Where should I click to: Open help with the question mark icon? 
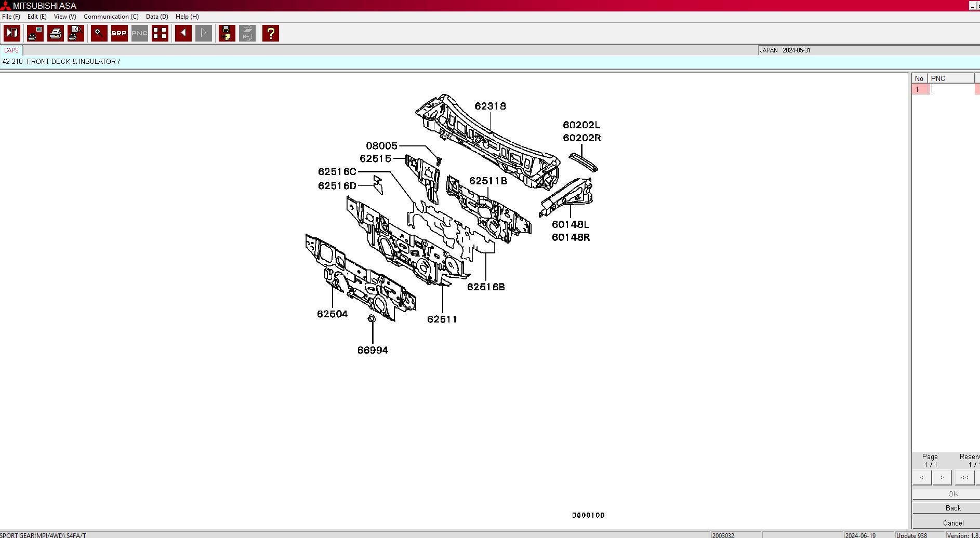[270, 33]
